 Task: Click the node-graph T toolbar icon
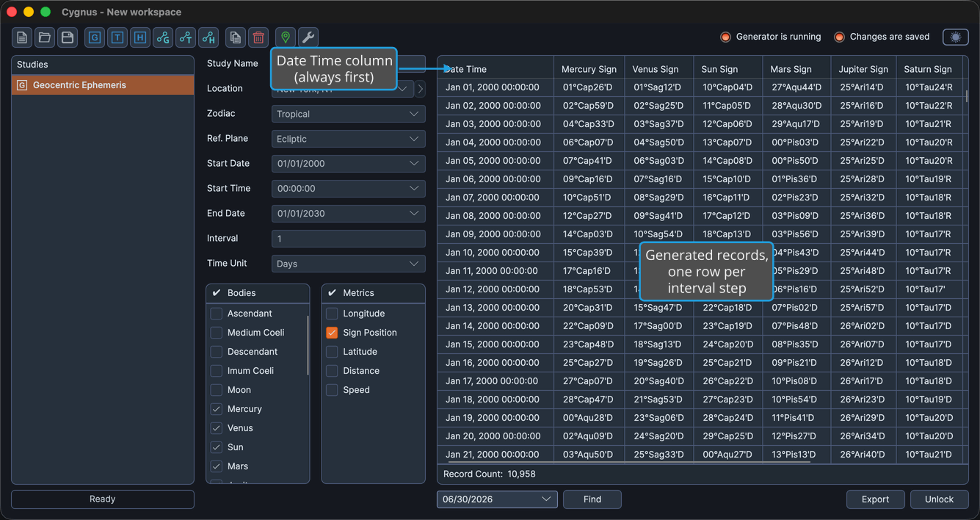186,37
